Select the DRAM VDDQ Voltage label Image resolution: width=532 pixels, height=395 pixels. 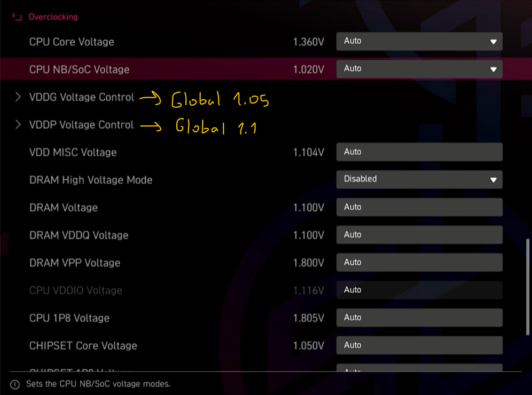click(79, 235)
